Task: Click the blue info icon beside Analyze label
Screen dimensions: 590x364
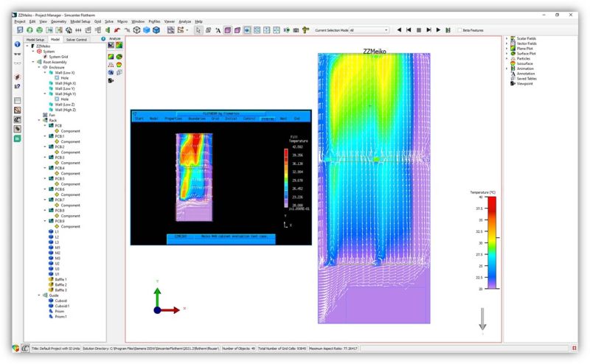Action: (103, 39)
